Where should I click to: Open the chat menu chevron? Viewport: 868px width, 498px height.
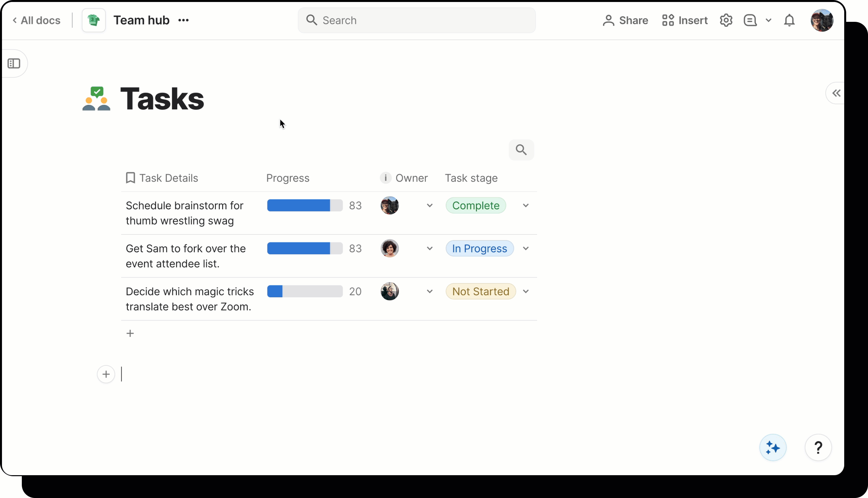coord(769,20)
